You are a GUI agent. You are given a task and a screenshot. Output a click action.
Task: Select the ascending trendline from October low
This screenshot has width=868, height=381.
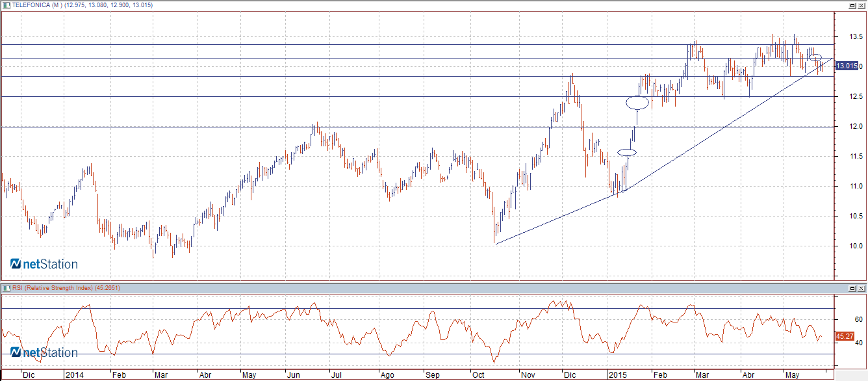559,218
